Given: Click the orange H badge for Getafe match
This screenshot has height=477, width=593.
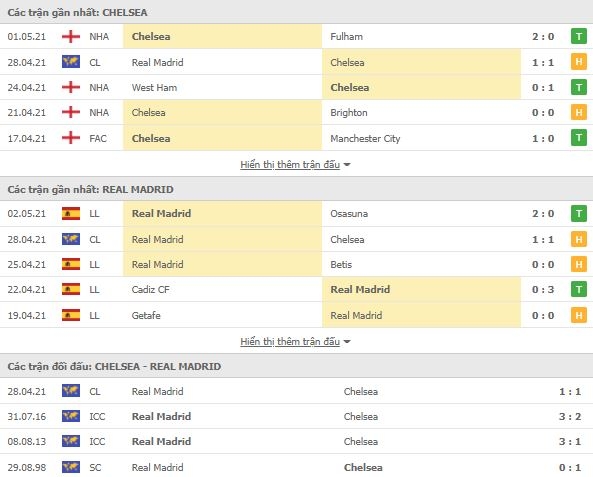Looking at the screenshot, I should [x=579, y=315].
